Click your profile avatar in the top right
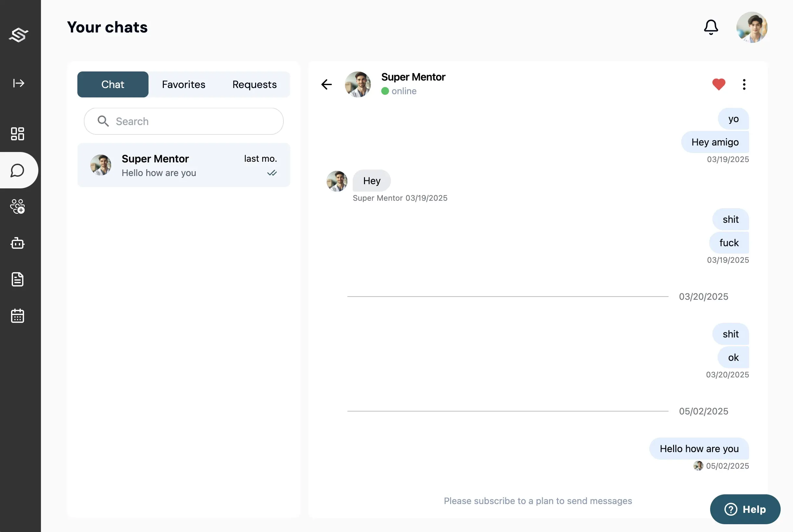This screenshot has width=793, height=532. coord(752,27)
